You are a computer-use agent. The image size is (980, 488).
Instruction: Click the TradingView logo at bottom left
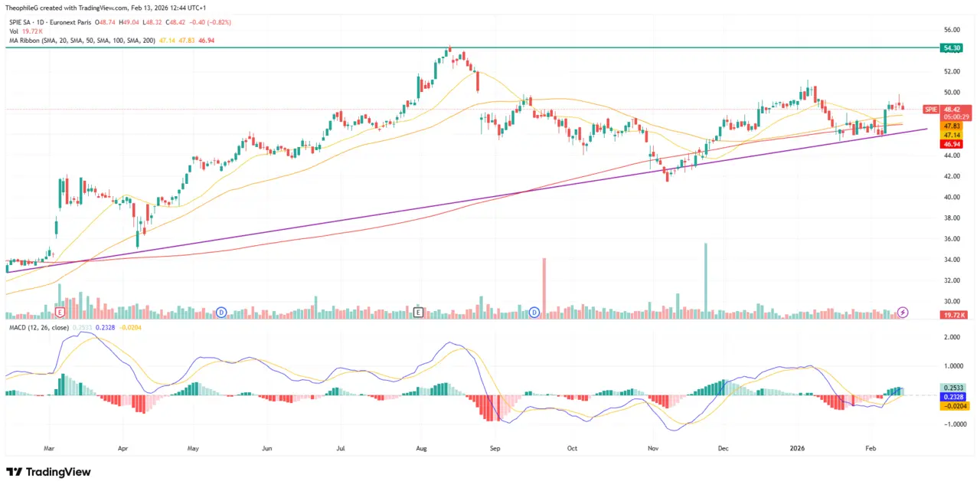48,472
